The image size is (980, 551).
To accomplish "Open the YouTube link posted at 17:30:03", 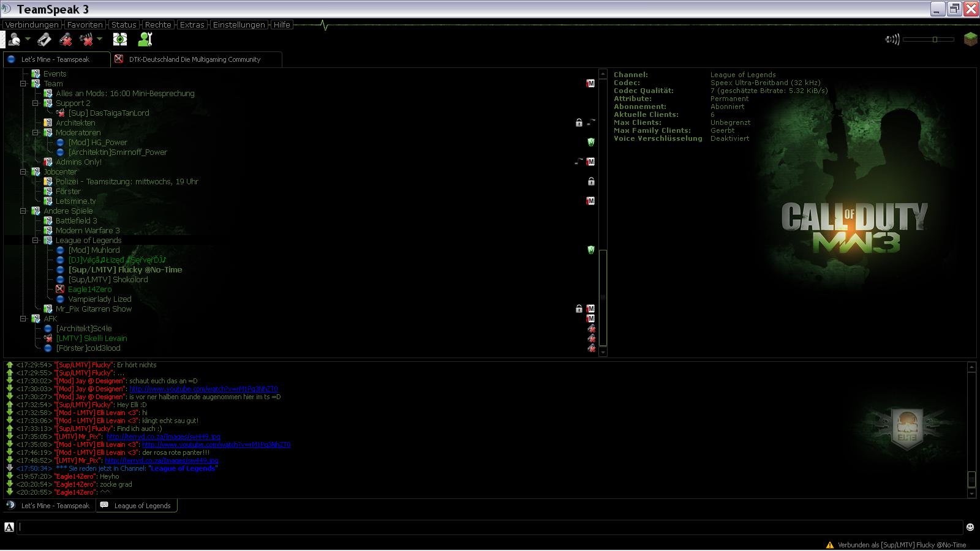I will click(x=203, y=389).
